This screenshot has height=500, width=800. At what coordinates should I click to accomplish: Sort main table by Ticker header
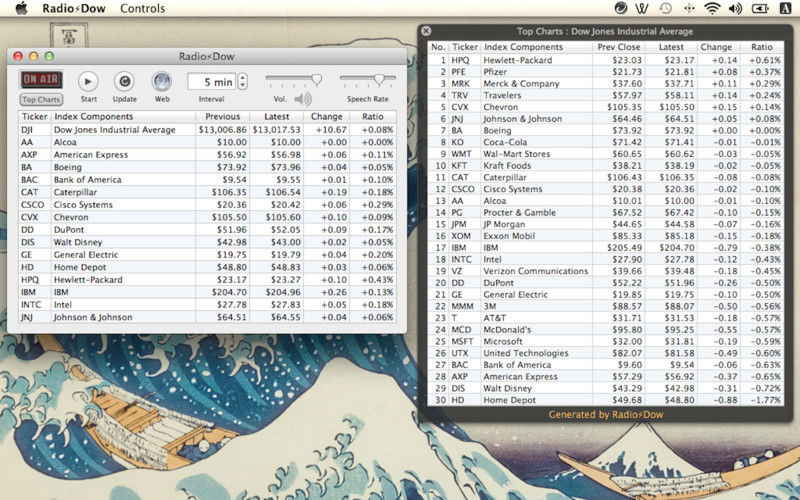point(35,116)
